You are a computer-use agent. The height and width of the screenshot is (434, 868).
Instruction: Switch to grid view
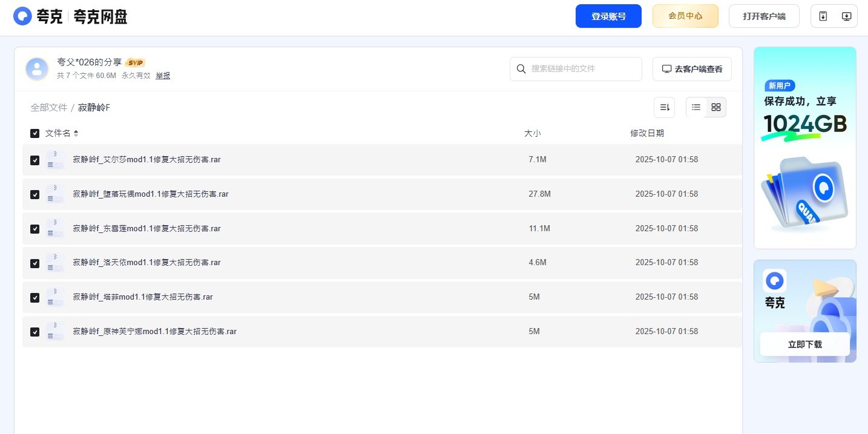tap(716, 107)
